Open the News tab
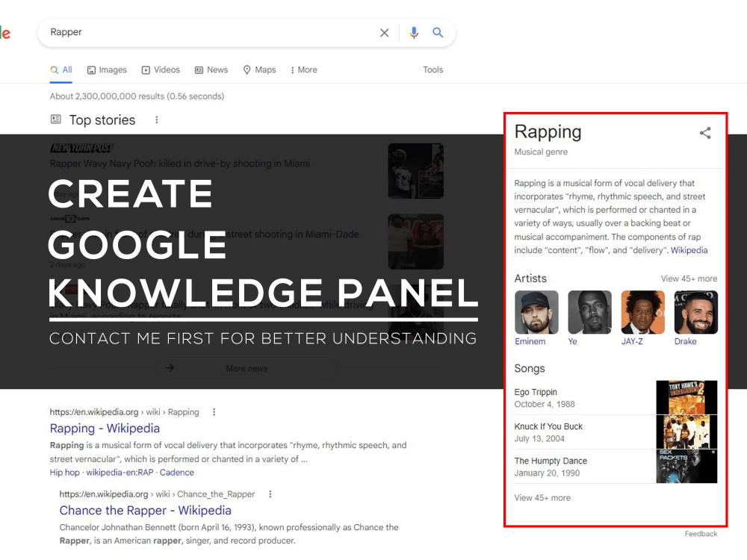This screenshot has height=560, width=747. (x=211, y=70)
